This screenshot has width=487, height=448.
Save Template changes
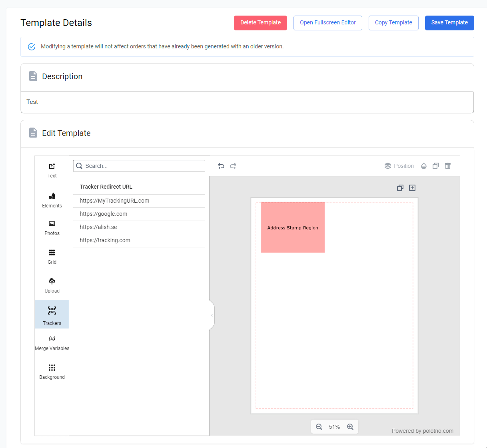point(449,23)
